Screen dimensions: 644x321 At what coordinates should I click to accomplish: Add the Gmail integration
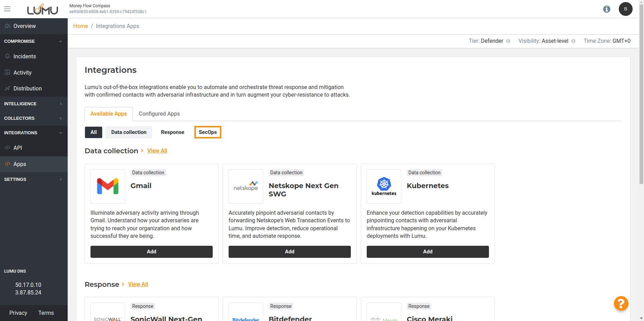tap(151, 252)
